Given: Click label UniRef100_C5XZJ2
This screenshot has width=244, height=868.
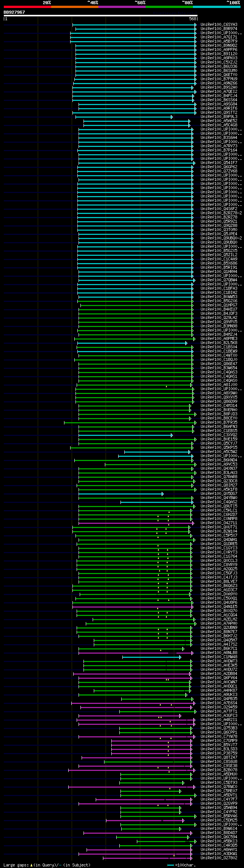Looking at the screenshot, I should click(x=219, y=62).
